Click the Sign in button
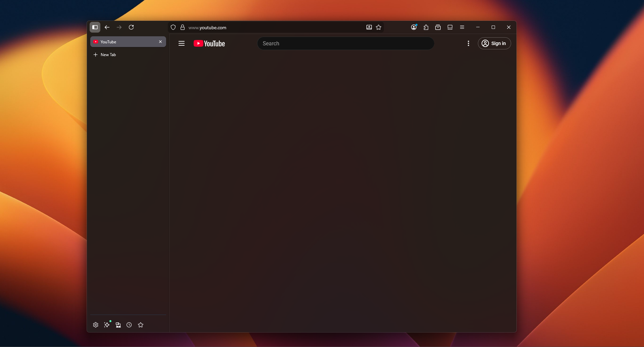 494,43
